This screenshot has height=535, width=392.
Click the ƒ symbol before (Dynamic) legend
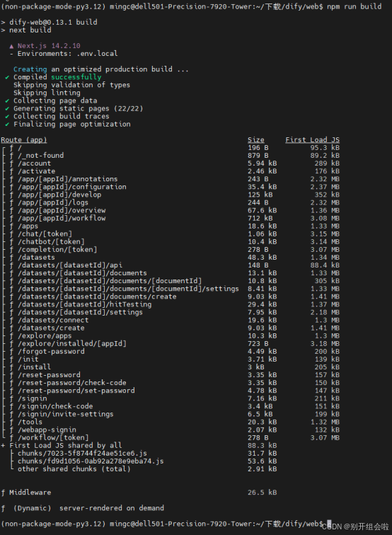(3, 508)
